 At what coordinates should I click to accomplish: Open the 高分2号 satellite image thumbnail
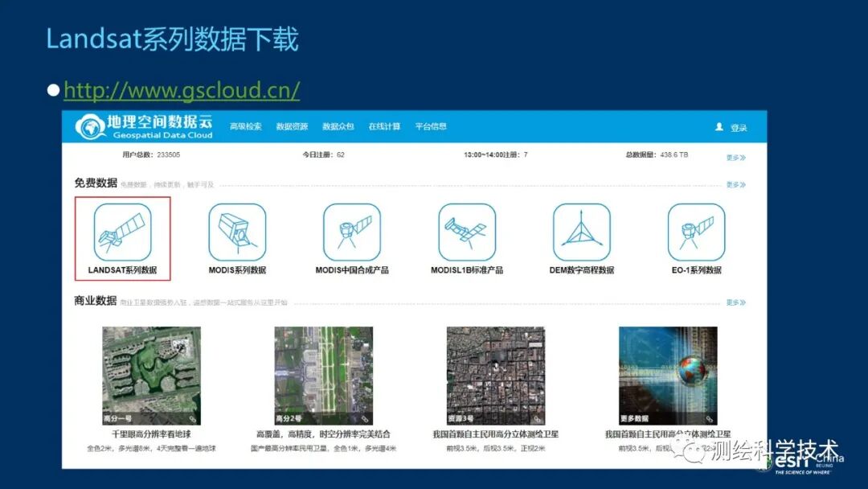pyautogui.click(x=324, y=376)
